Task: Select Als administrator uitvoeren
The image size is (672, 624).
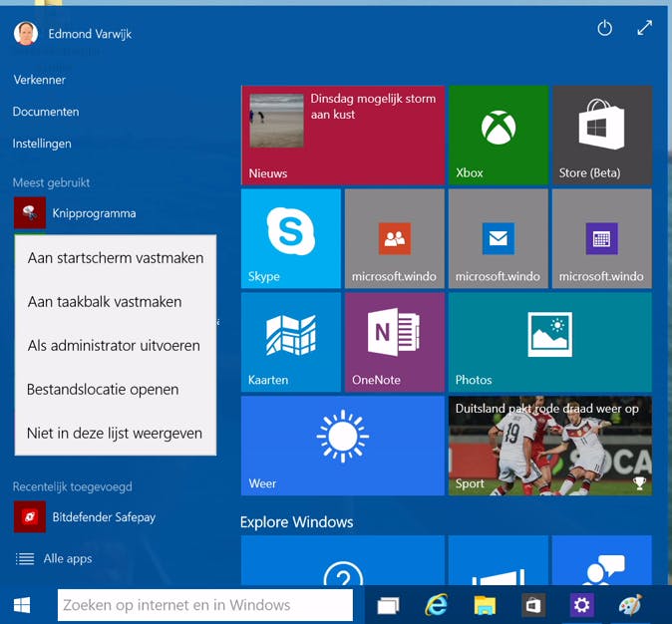Action: [x=116, y=346]
